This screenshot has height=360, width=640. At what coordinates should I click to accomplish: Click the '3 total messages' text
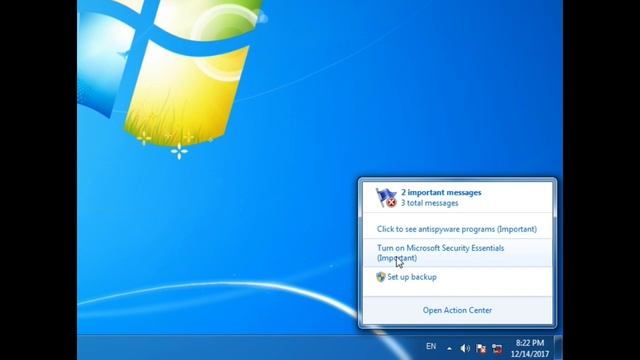point(429,203)
